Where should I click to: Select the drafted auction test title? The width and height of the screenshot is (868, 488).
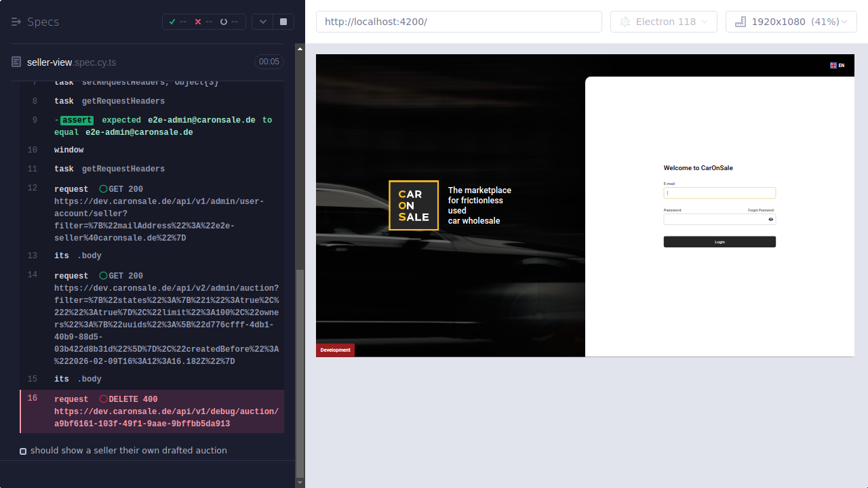pyautogui.click(x=129, y=450)
